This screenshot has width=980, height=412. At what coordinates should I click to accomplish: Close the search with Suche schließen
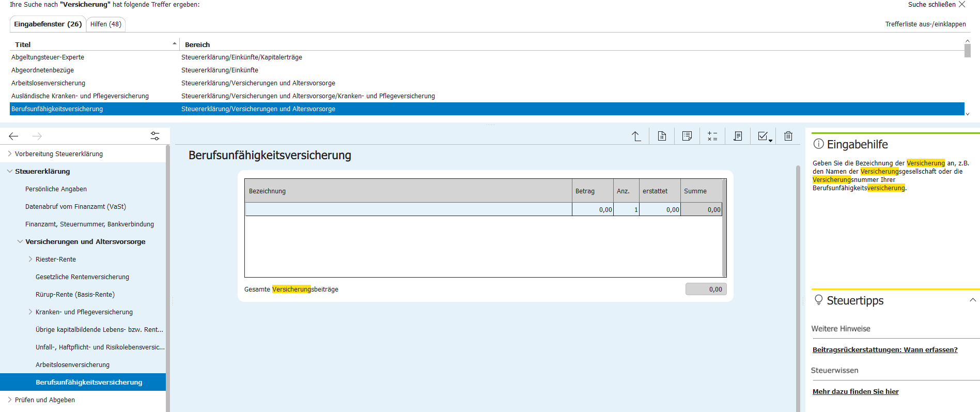tap(936, 5)
